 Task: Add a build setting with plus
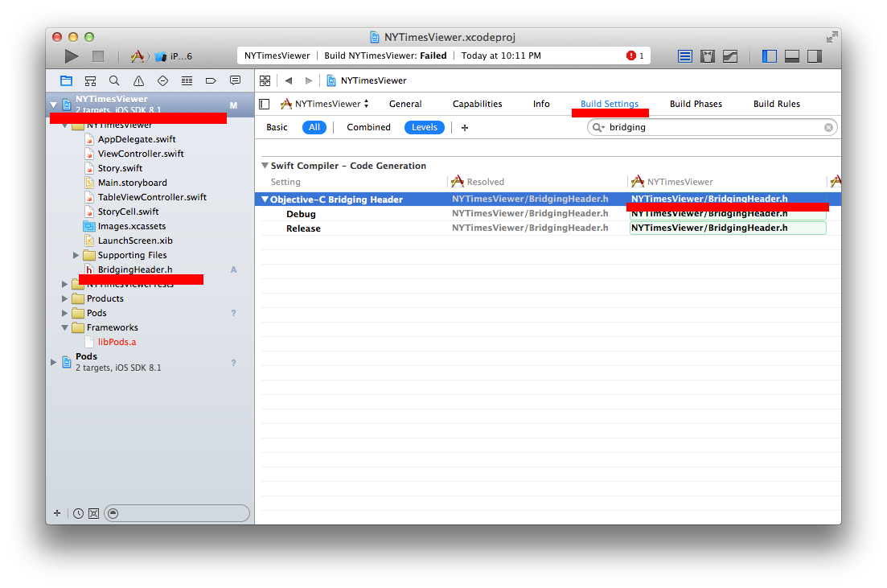[x=465, y=128]
